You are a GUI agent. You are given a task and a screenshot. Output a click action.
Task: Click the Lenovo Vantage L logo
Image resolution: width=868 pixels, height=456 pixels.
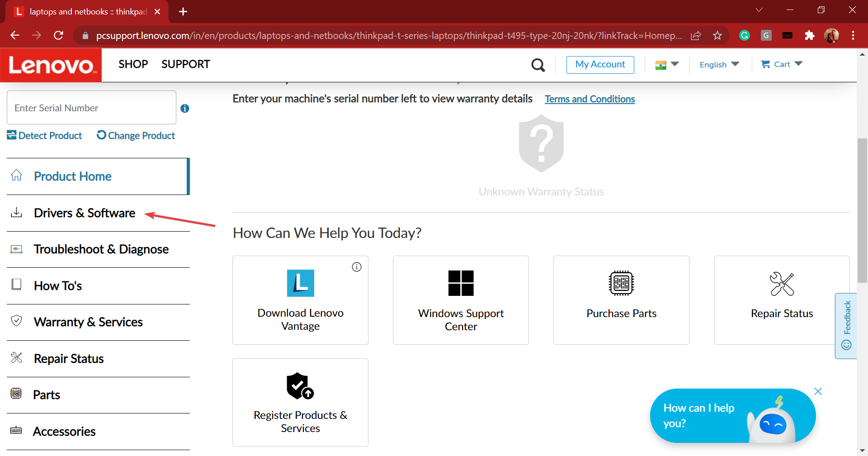point(301,283)
